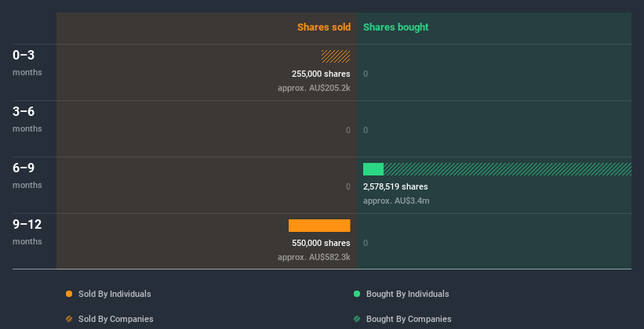Screen dimensions: 644x329
Task: Click the approx. AU$3.4m amount
Action: pos(396,201)
